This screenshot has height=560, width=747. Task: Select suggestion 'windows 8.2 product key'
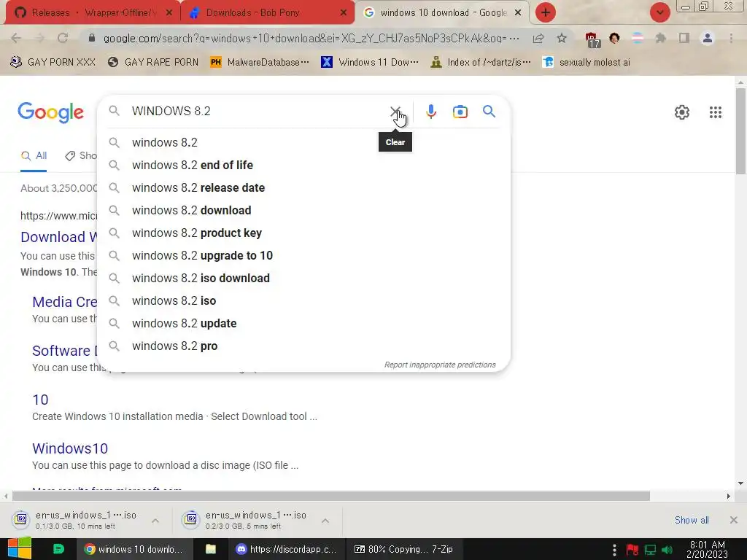click(x=303, y=233)
